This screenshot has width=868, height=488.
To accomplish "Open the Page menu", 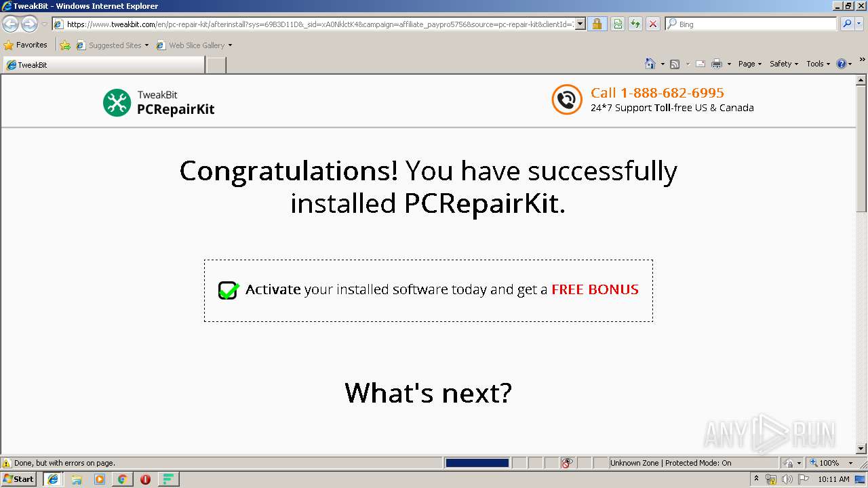I will 749,64.
